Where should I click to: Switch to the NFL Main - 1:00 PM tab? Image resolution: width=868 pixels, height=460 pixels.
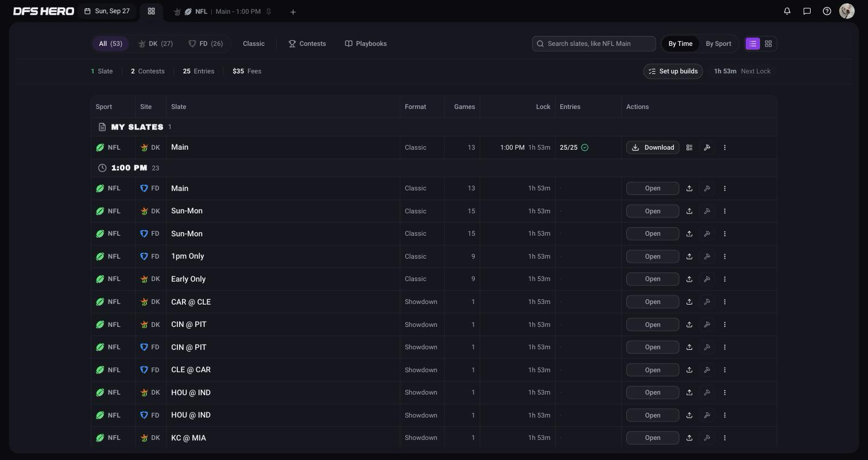tap(222, 11)
